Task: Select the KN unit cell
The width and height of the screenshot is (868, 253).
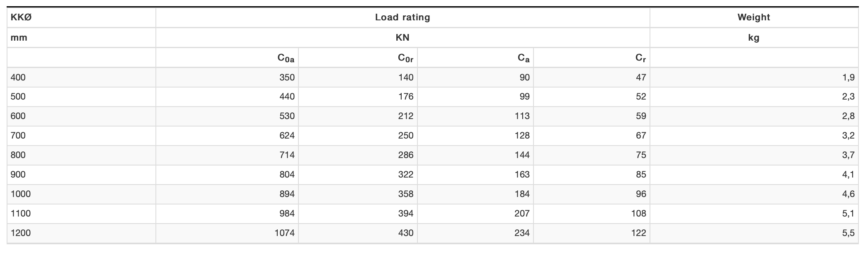Action: [x=402, y=38]
